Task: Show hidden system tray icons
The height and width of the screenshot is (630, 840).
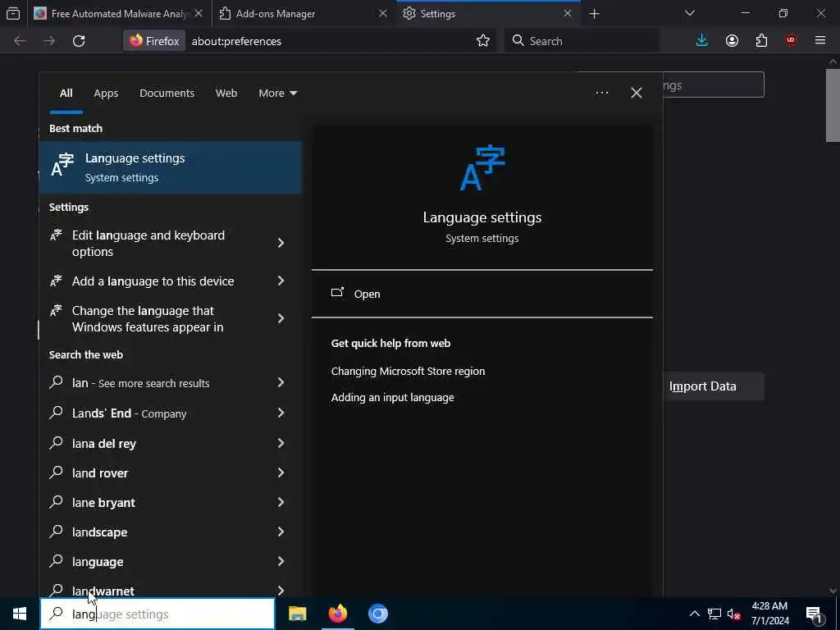Action: tap(694, 614)
